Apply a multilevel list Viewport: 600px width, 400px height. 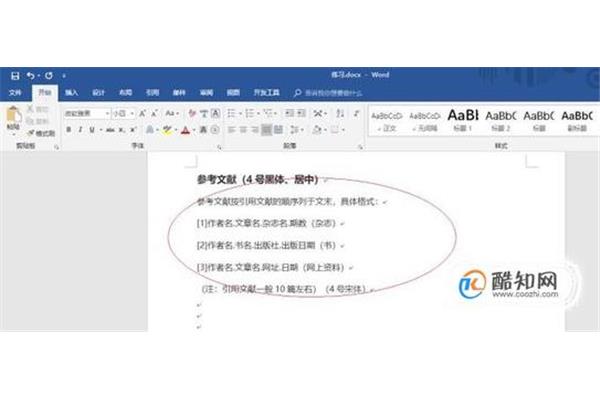tap(268, 113)
